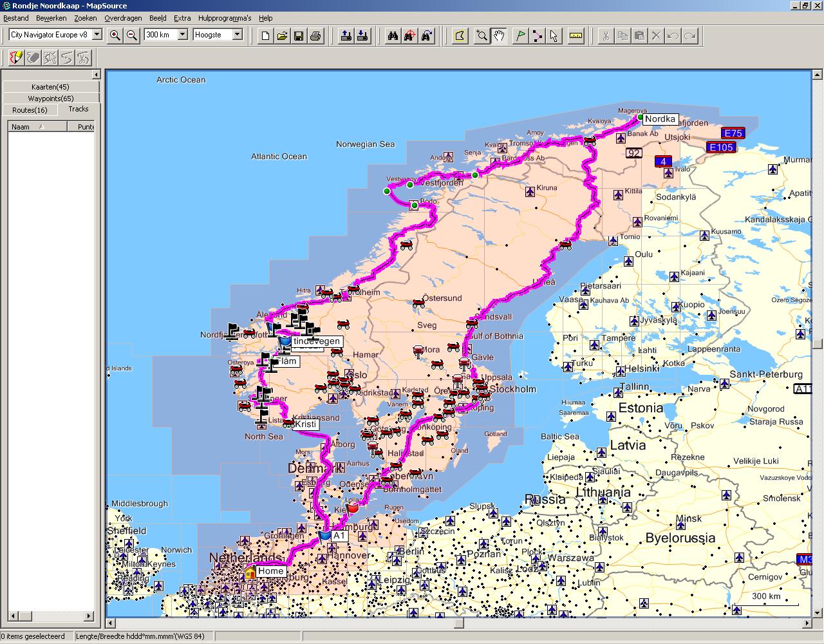Switch to the Waypoints(65) tab
824x644 pixels.
(50, 99)
